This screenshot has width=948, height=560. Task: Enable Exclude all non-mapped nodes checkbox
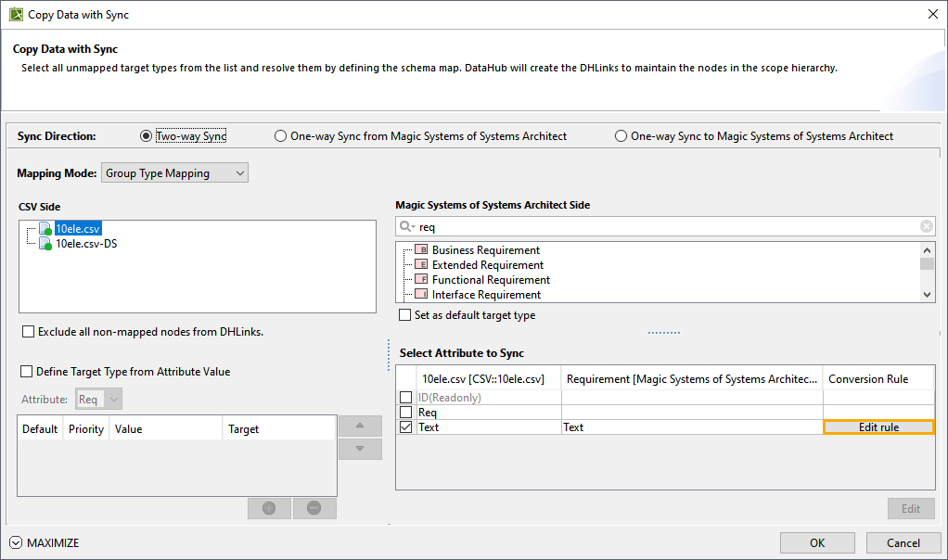28,332
